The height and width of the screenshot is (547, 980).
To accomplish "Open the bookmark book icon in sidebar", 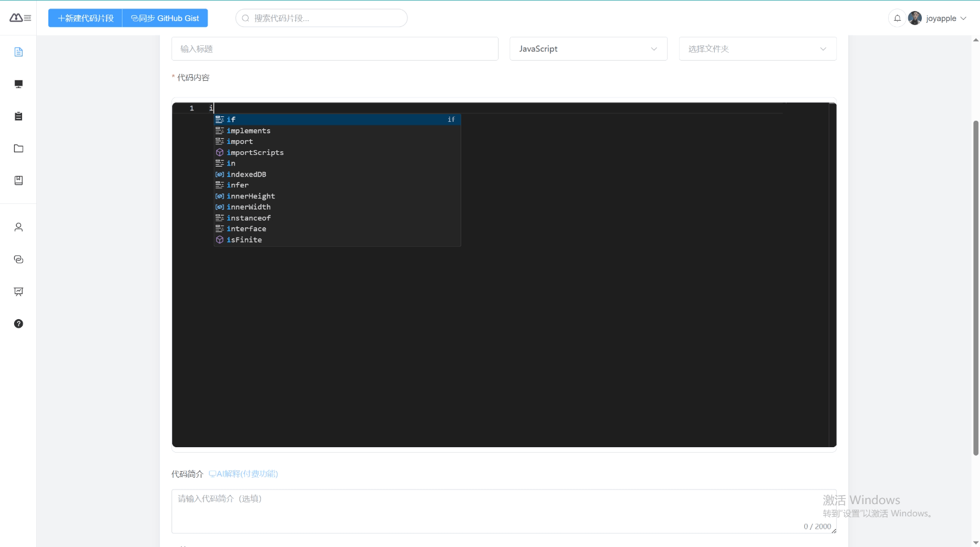I will point(18,181).
